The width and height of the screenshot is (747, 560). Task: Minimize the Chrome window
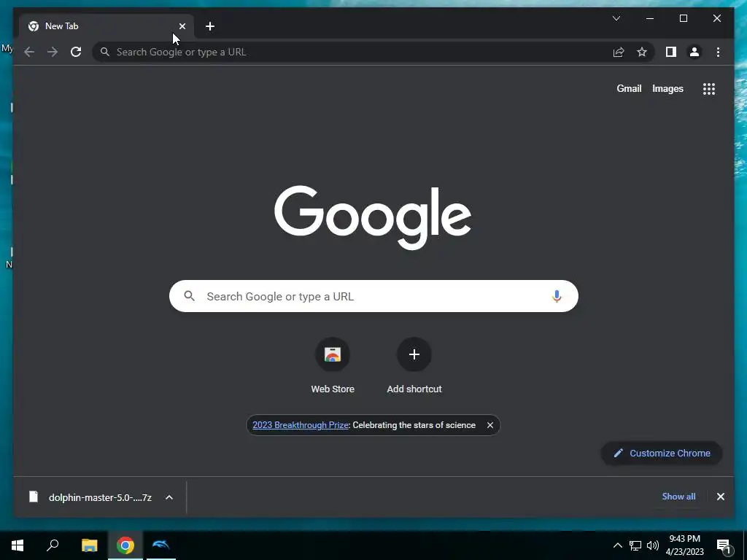pos(650,18)
